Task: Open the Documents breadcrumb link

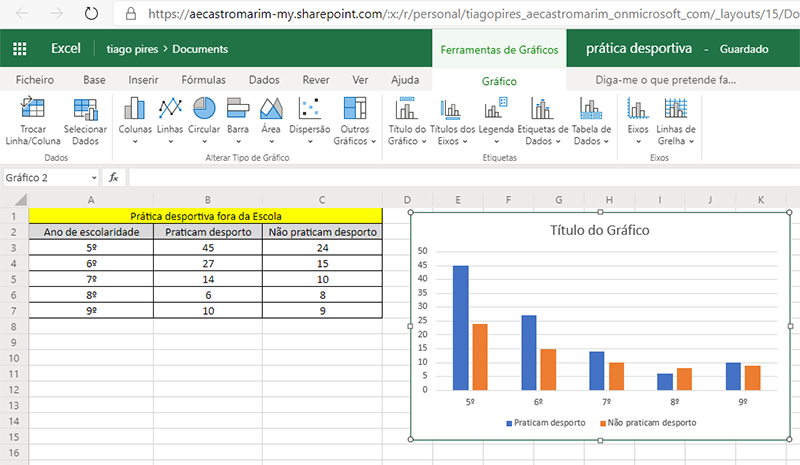Action: click(200, 49)
